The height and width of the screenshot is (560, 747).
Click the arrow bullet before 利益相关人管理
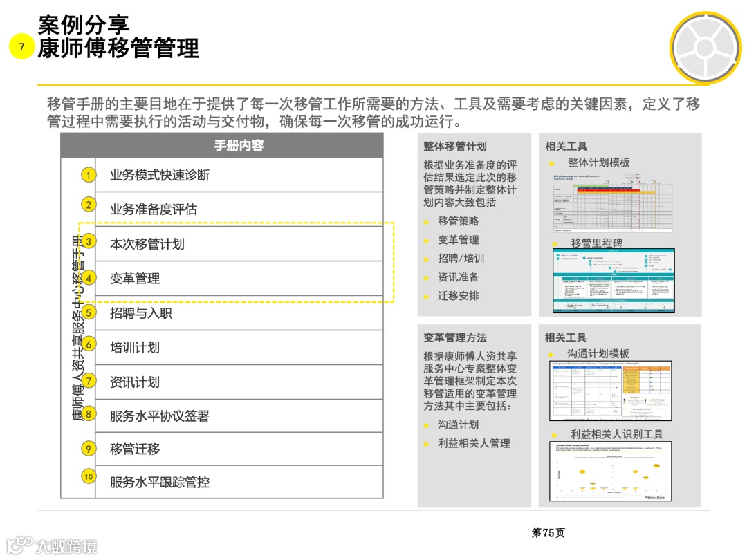coord(427,445)
